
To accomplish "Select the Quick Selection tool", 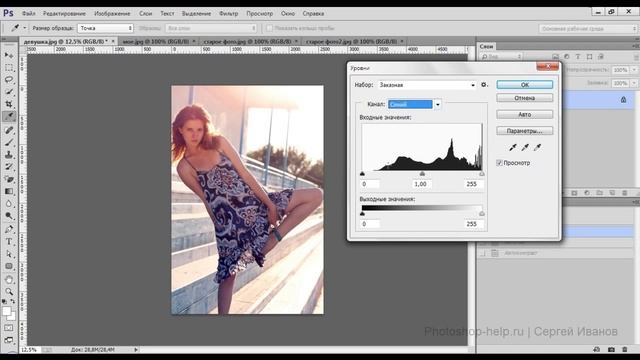I will pos(9,92).
